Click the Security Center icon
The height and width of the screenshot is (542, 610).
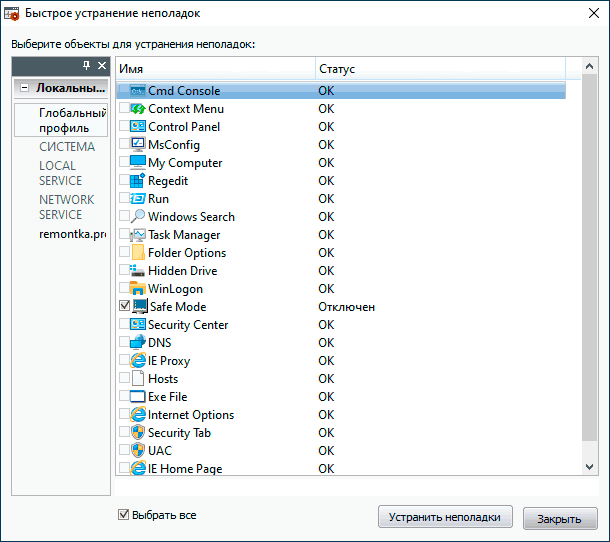pyautogui.click(x=138, y=324)
